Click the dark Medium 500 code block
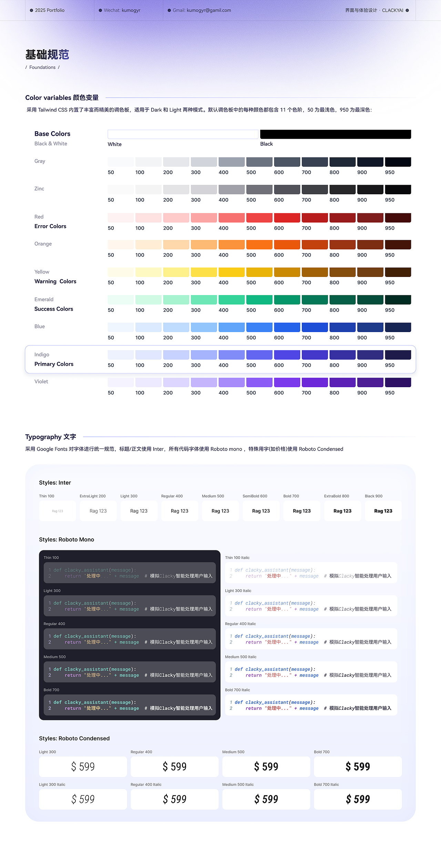The image size is (441, 868). [x=130, y=672]
